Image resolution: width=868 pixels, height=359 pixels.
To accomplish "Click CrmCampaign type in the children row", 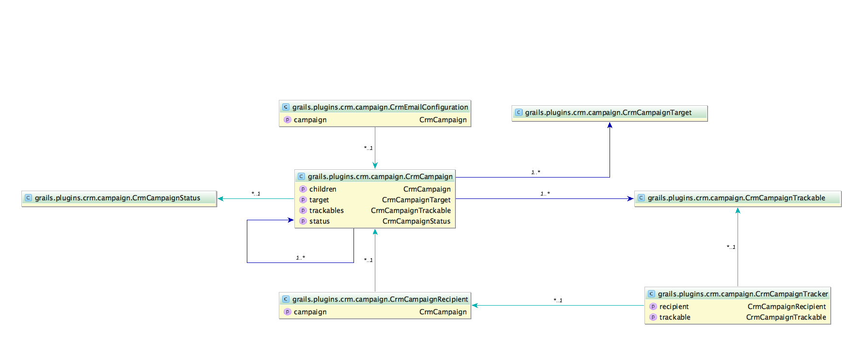I will pos(427,189).
